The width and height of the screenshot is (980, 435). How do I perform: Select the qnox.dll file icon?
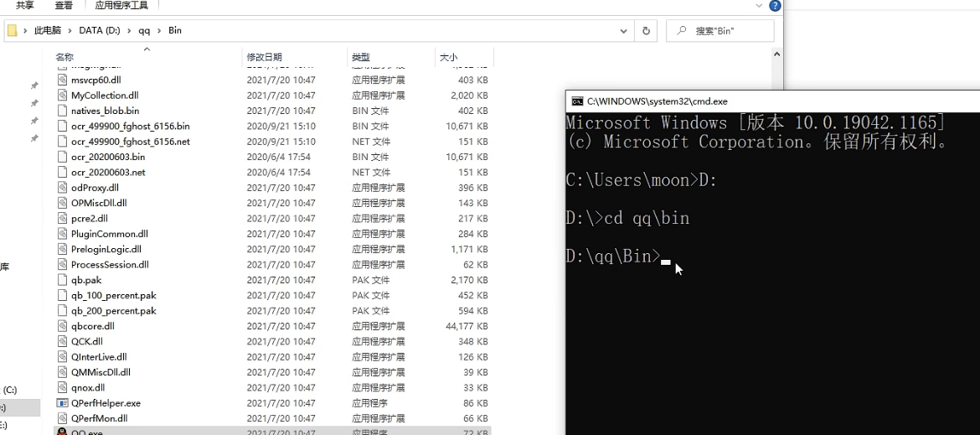(x=61, y=387)
